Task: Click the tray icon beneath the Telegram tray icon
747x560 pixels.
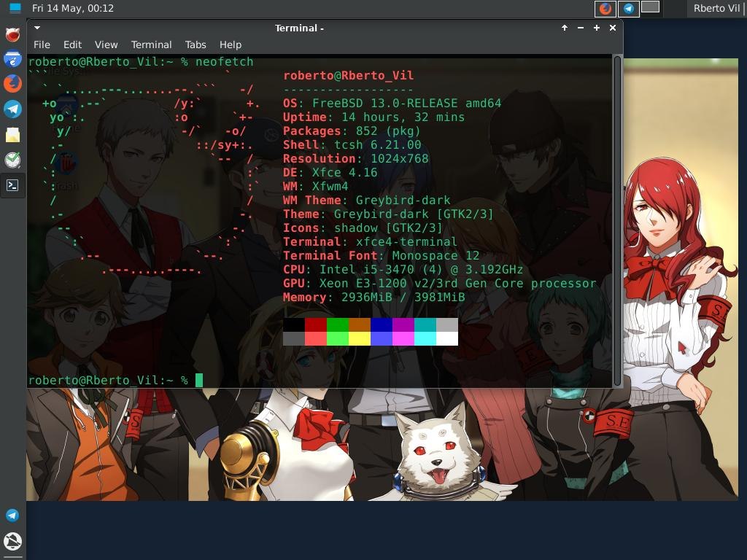Action: click(12, 542)
